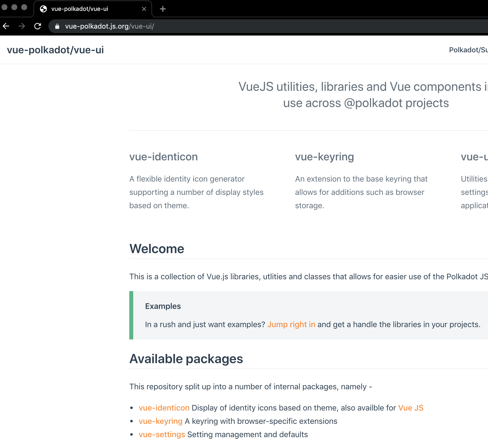
Task: Click the Welcome section heading
Action: tap(157, 249)
